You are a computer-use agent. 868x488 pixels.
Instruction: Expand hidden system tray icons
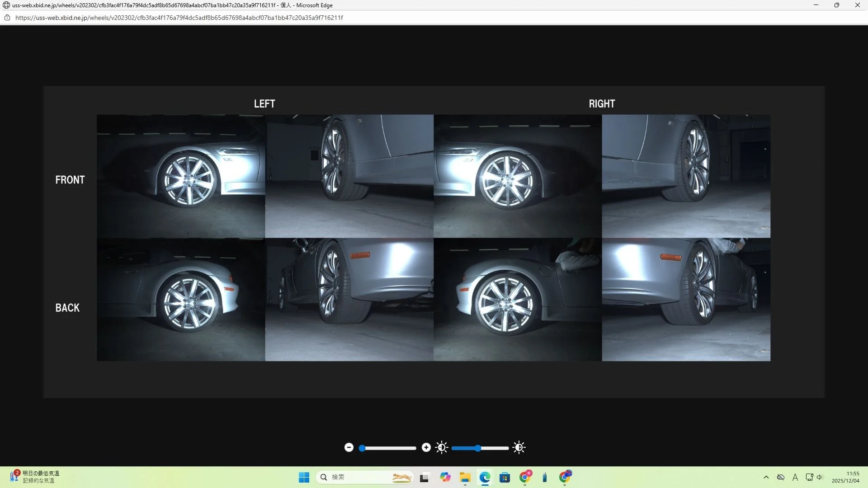click(x=766, y=477)
